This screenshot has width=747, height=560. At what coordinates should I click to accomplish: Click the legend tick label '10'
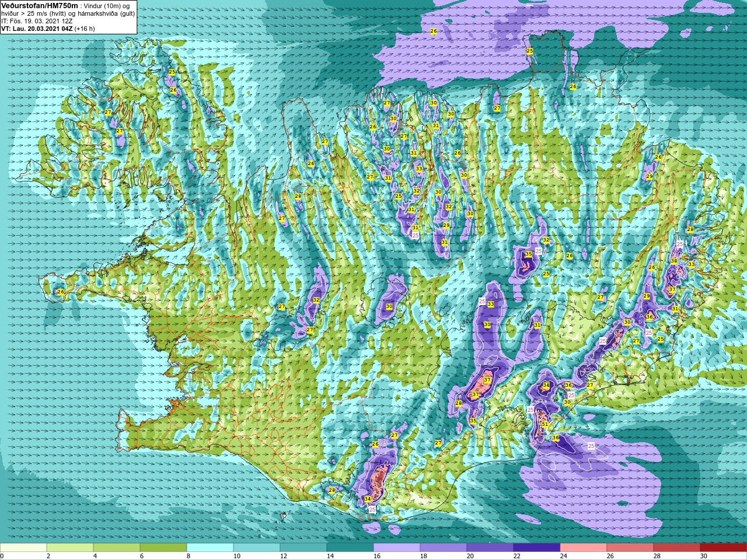click(x=237, y=556)
